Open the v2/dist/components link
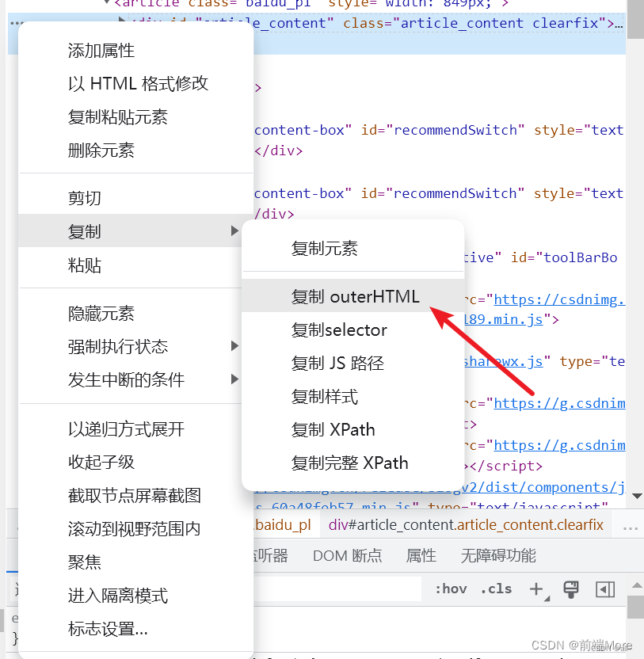This screenshot has height=659, width=644. click(543, 488)
